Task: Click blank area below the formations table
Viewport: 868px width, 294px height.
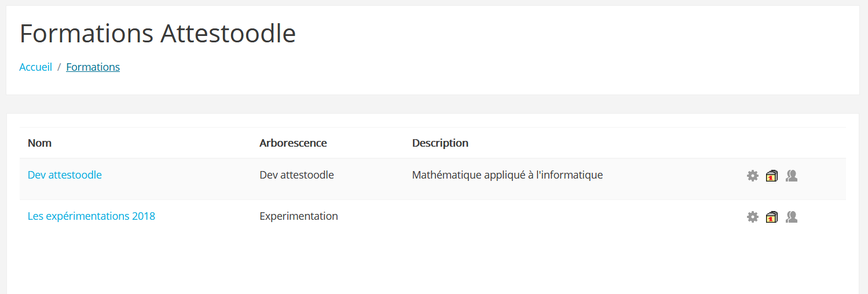Action: pyautogui.click(x=433, y=264)
